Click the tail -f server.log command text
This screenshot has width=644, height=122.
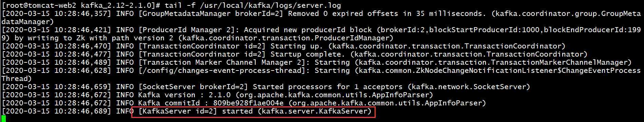pos(253,5)
